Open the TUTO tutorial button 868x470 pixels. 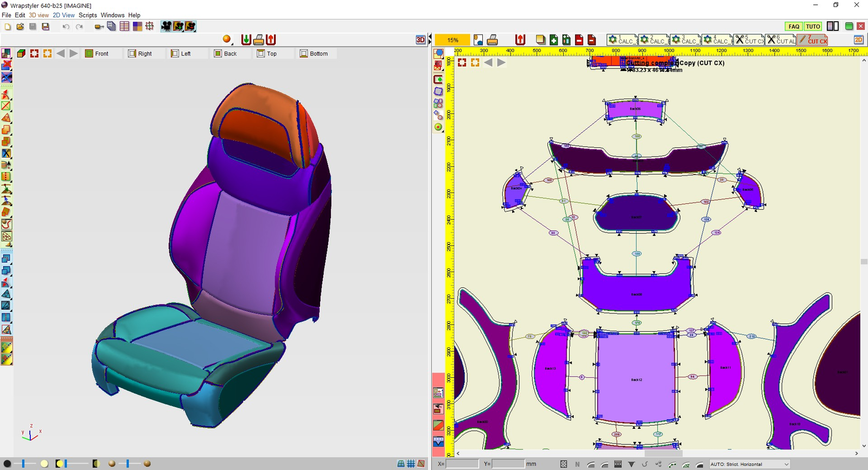tap(813, 26)
